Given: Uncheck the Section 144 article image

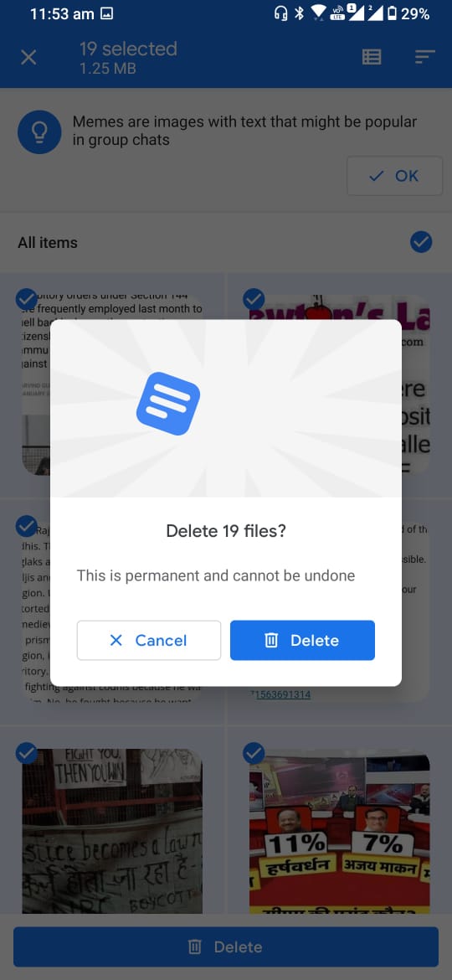Looking at the screenshot, I should click(26, 299).
